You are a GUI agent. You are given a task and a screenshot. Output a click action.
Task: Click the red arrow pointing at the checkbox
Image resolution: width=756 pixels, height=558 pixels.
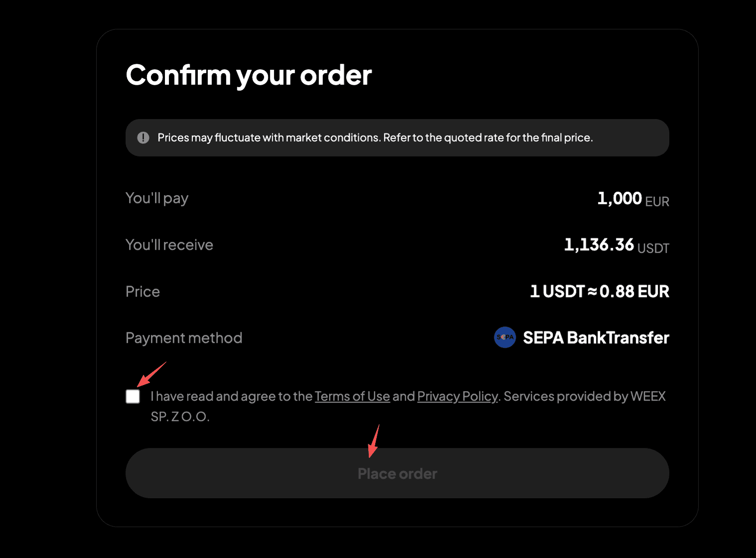[x=151, y=374]
